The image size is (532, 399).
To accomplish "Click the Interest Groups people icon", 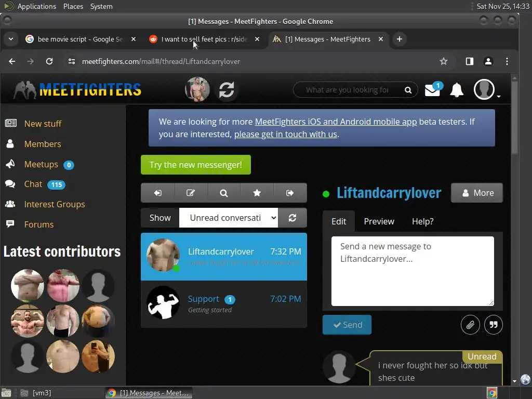I will click(x=10, y=204).
